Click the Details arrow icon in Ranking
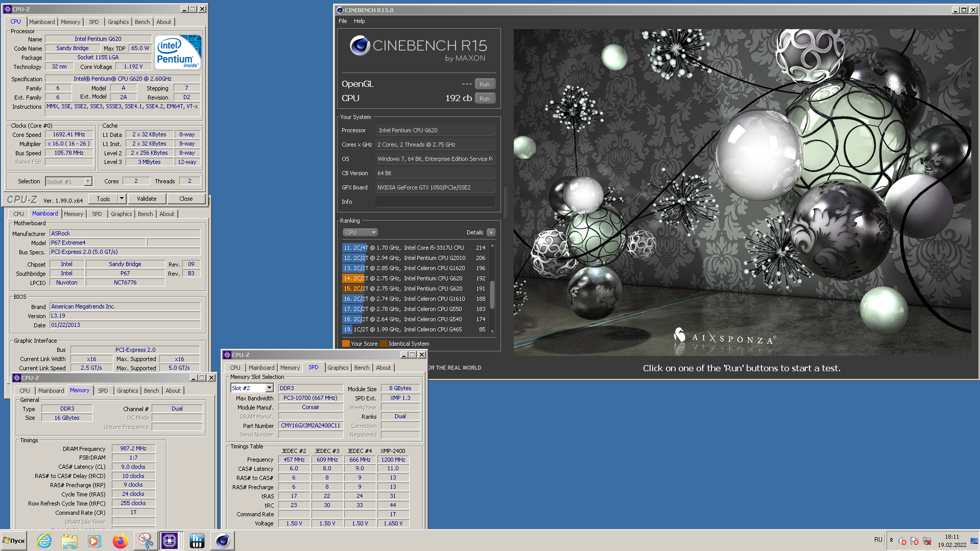The width and height of the screenshot is (980, 551). click(491, 232)
